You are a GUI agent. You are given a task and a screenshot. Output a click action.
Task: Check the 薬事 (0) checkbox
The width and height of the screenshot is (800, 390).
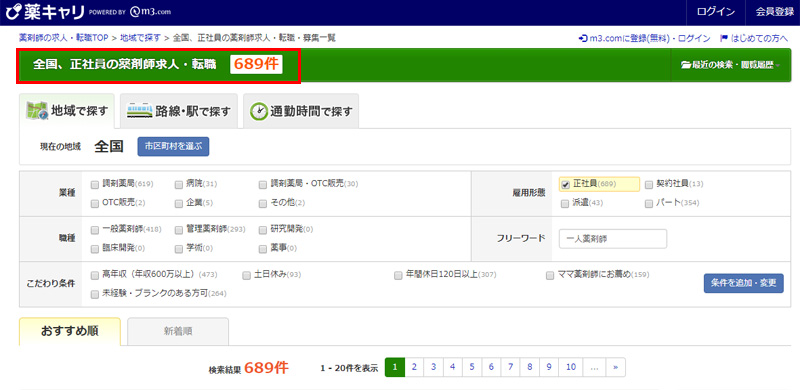pos(263,249)
